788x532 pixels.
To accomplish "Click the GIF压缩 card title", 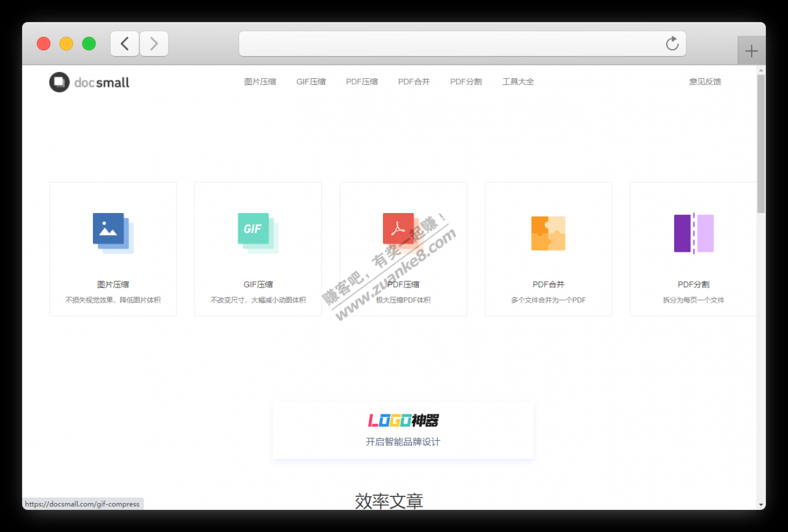I will tap(259, 284).
